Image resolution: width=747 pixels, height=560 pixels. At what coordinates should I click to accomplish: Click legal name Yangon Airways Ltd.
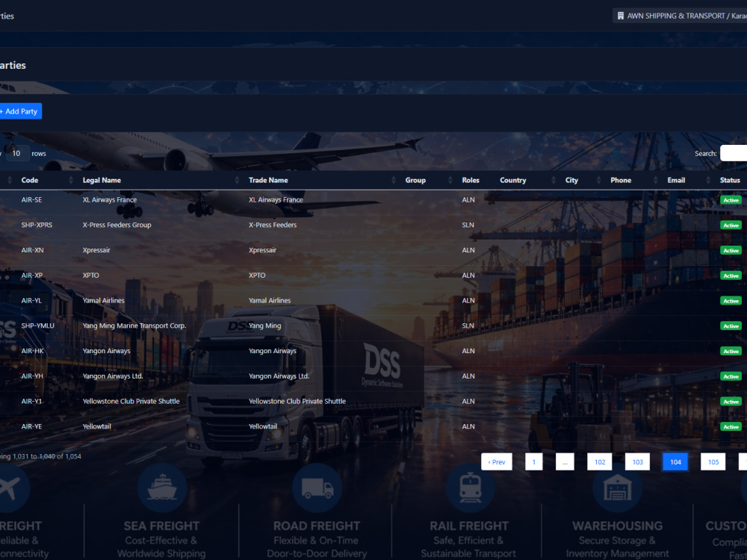tap(113, 376)
